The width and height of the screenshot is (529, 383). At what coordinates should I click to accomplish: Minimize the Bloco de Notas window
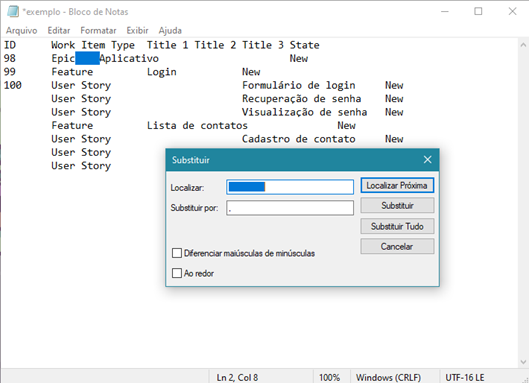click(x=445, y=11)
